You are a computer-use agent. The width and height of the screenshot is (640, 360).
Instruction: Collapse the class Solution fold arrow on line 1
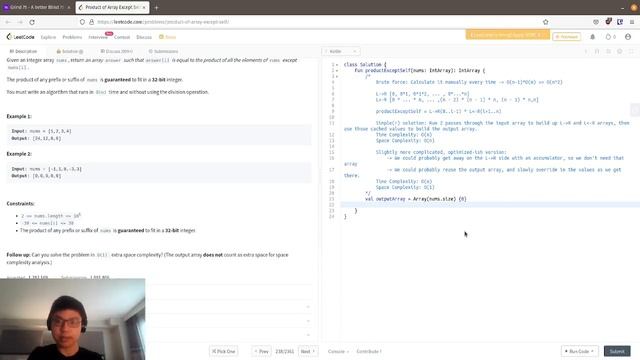[337, 65]
